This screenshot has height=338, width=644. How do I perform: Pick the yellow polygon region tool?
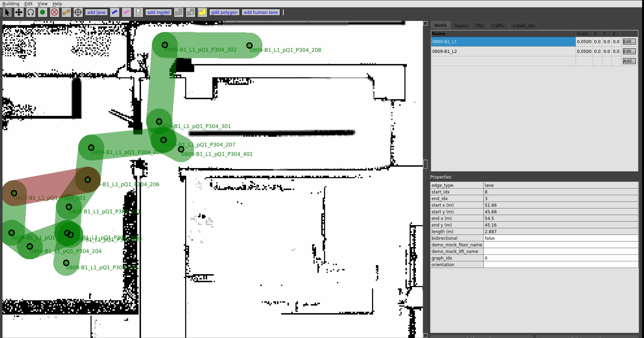click(x=202, y=12)
